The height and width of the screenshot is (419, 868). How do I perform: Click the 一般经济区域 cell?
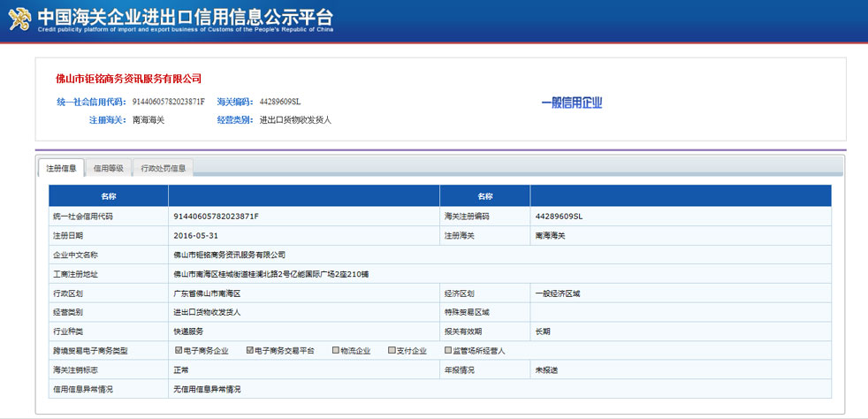(557, 293)
